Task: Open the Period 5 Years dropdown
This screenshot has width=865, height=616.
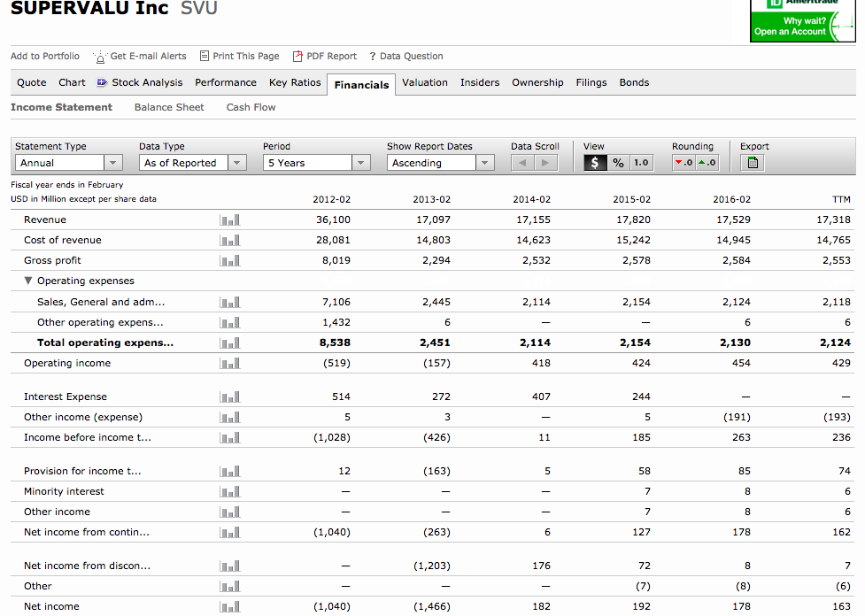Action: 317,163
